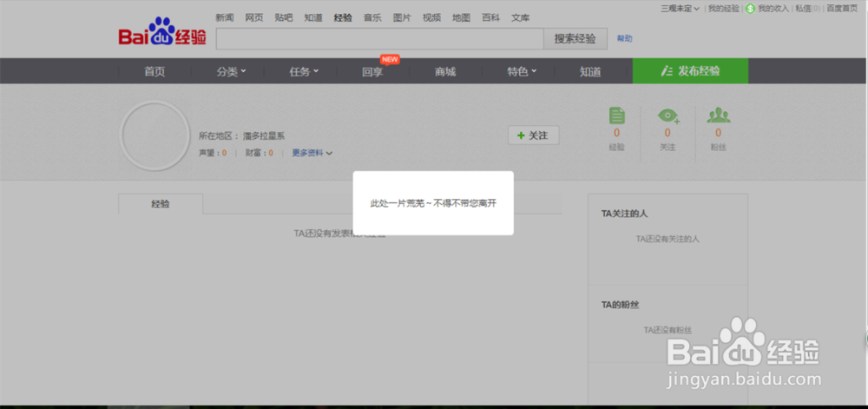Open the 贴吧 top link
This screenshot has width=868, height=409.
[x=284, y=17]
